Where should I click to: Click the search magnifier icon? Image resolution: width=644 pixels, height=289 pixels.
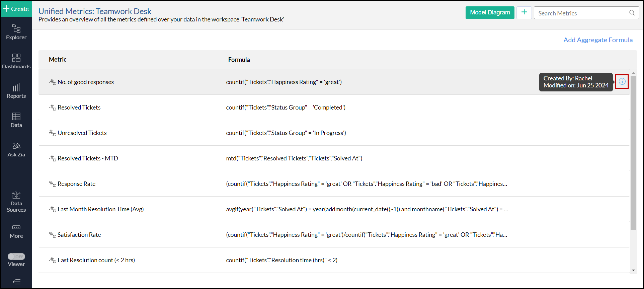(632, 13)
